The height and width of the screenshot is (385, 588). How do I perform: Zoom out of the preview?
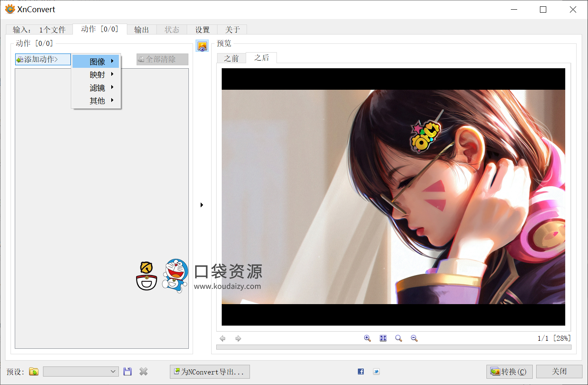[414, 338]
